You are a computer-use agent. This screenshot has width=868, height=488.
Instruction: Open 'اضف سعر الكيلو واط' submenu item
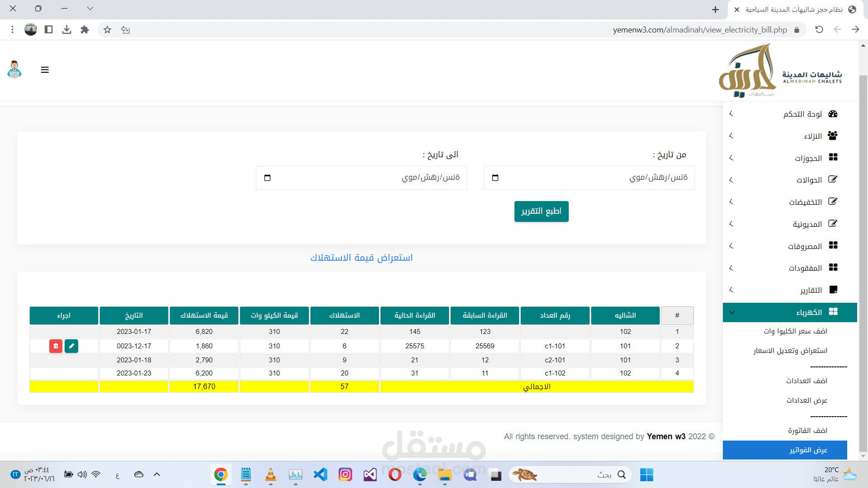795,331
